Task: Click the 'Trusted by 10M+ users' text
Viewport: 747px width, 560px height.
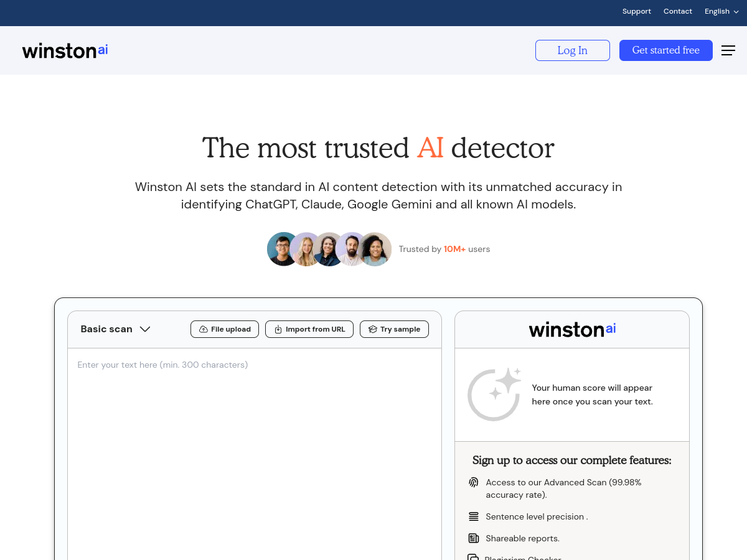Action: point(444,249)
